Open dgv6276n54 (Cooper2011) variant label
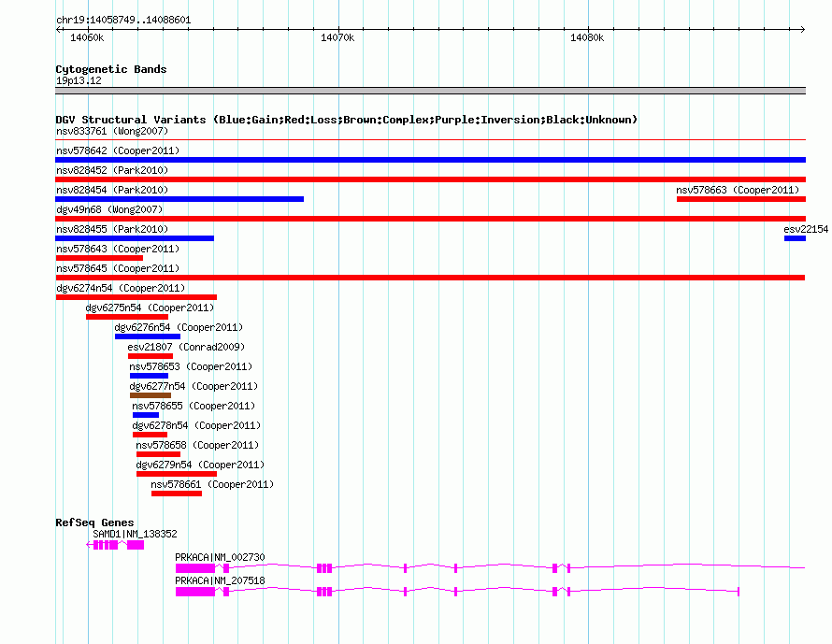832x644 pixels. coord(179,327)
